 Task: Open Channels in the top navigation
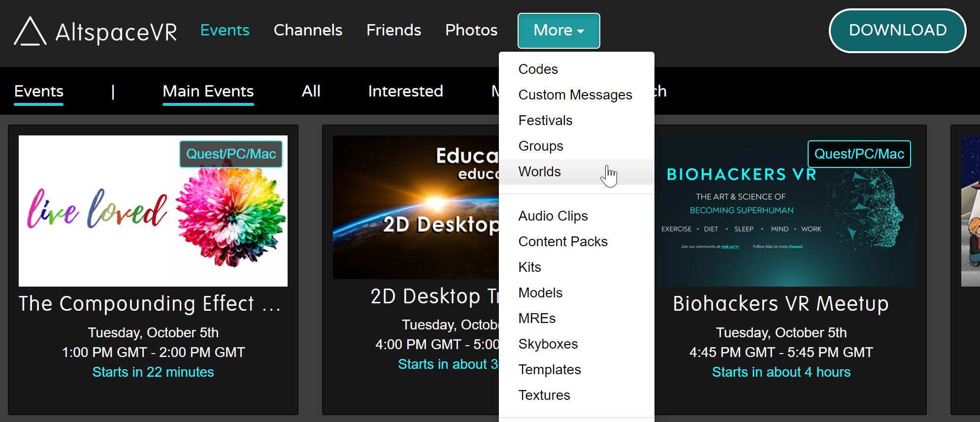pyautogui.click(x=308, y=31)
